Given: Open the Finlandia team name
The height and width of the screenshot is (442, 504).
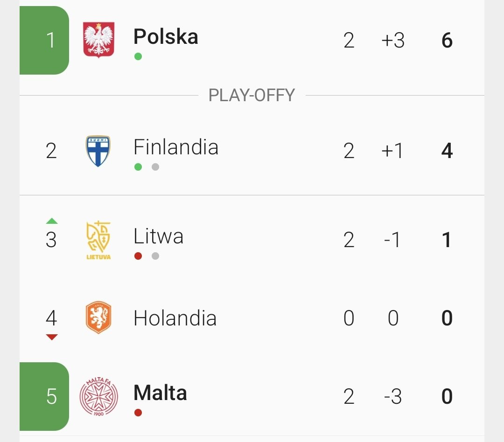Looking at the screenshot, I should 176,147.
